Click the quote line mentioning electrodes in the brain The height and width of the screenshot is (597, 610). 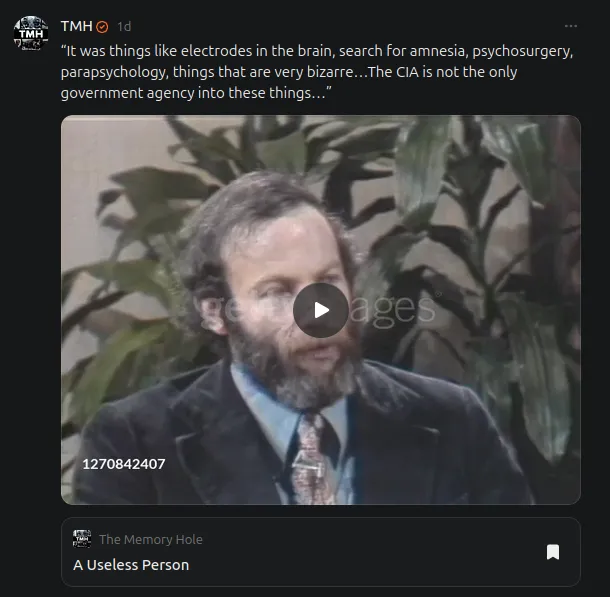(x=317, y=51)
